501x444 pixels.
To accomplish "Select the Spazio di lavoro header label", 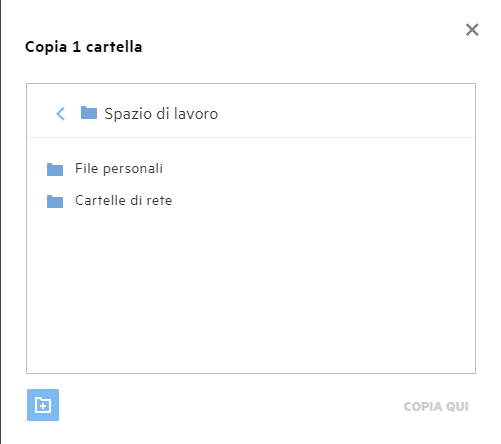I will pyautogui.click(x=161, y=114).
